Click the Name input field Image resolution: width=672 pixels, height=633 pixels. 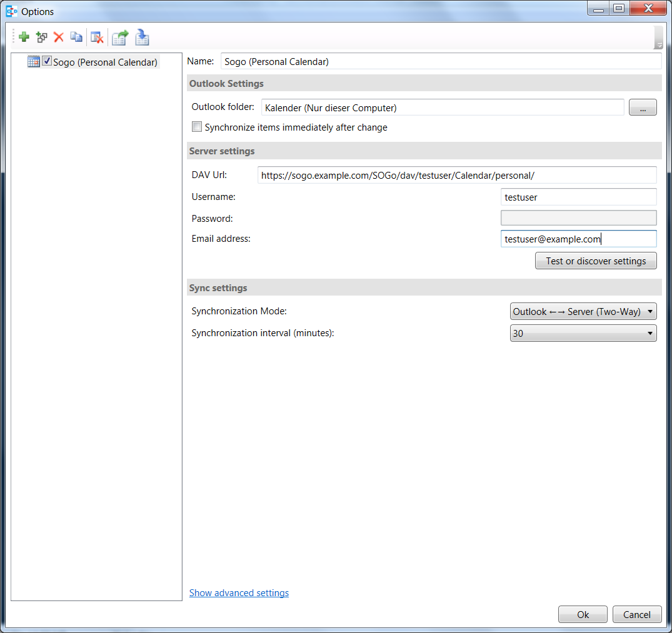(441, 61)
